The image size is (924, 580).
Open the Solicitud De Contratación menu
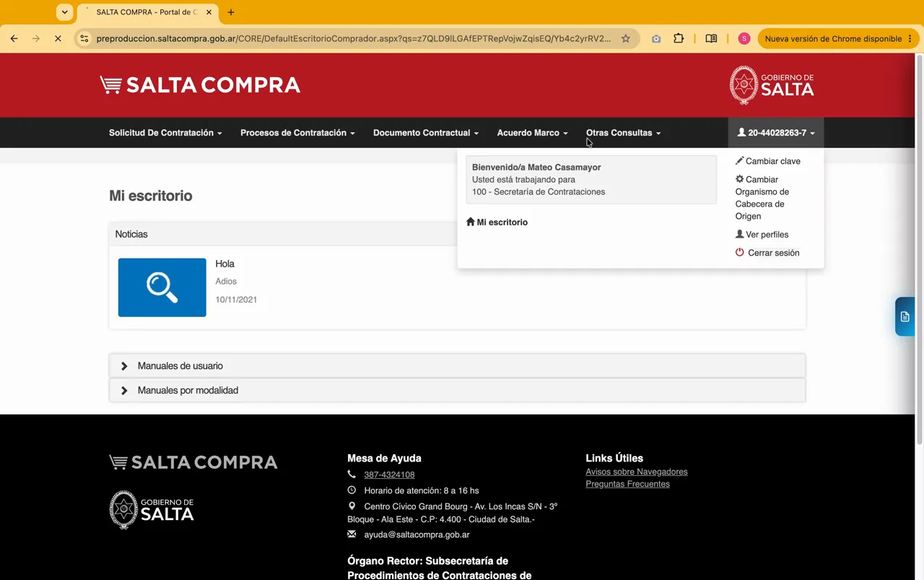tap(165, 133)
